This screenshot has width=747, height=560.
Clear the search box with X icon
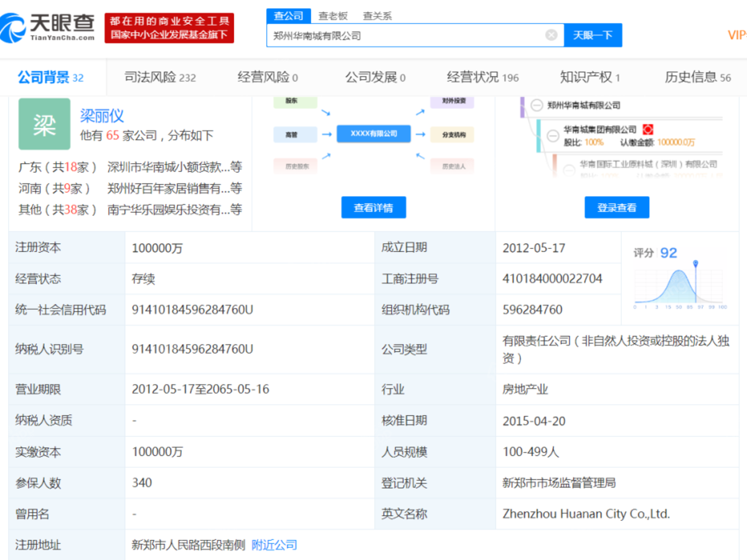[x=551, y=35]
